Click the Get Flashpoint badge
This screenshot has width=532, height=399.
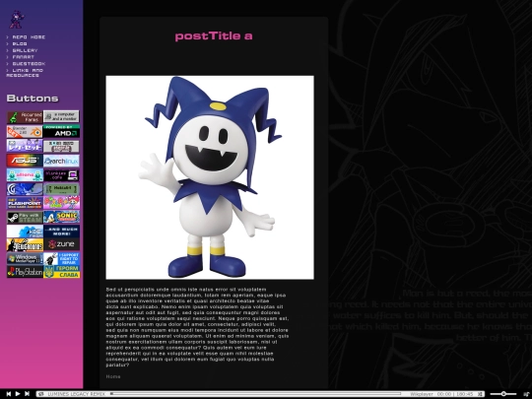point(25,203)
